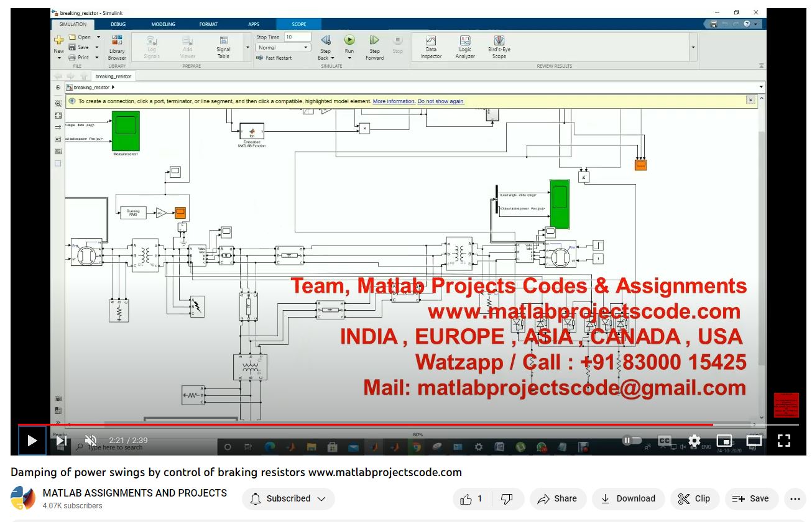Dislike the video with thumbs down
Screen dimensions: 812x522
(507, 498)
